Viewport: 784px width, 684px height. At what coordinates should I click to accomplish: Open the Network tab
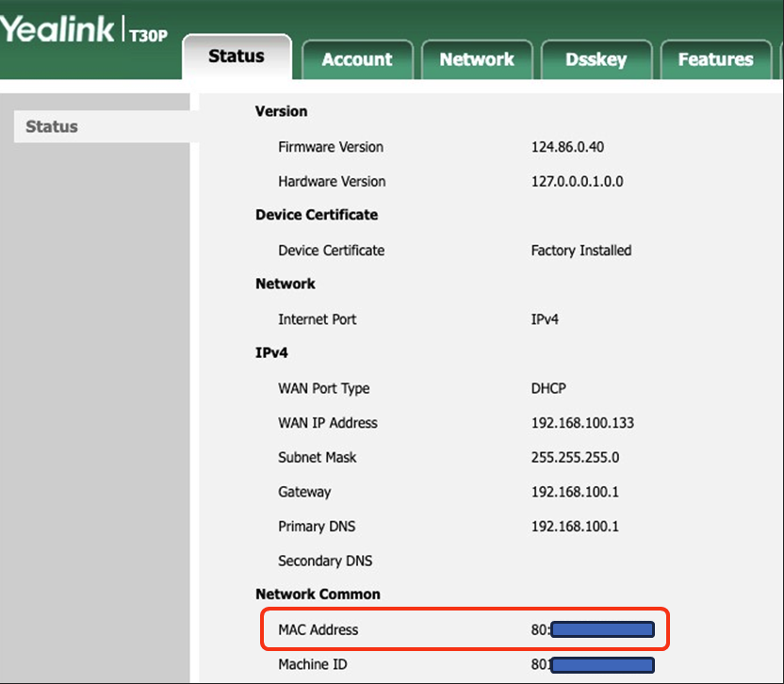[477, 59]
